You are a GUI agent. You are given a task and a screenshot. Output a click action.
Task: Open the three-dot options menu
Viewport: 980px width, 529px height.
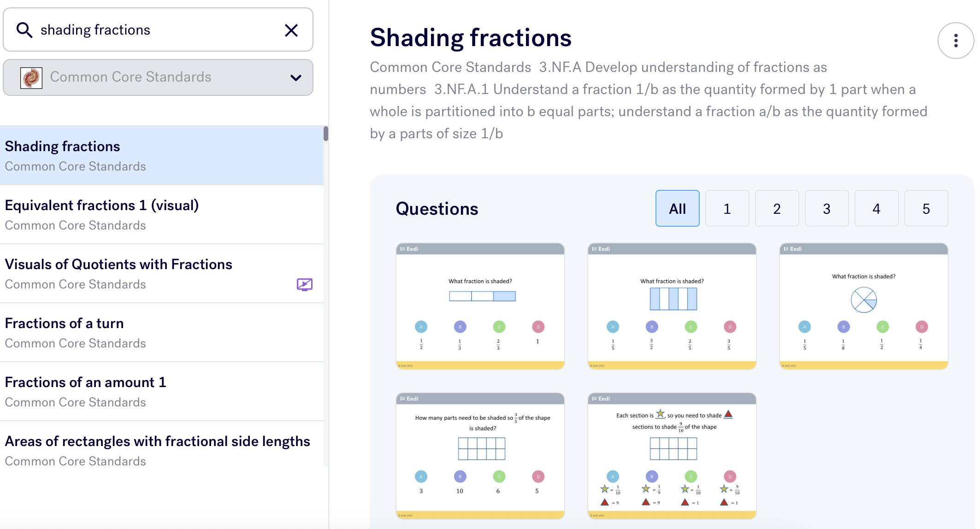click(956, 41)
